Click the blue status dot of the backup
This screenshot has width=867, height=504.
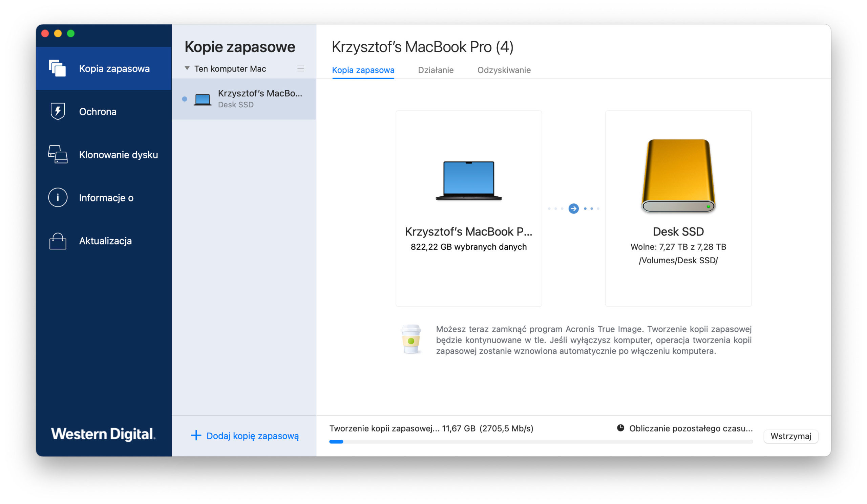(185, 99)
